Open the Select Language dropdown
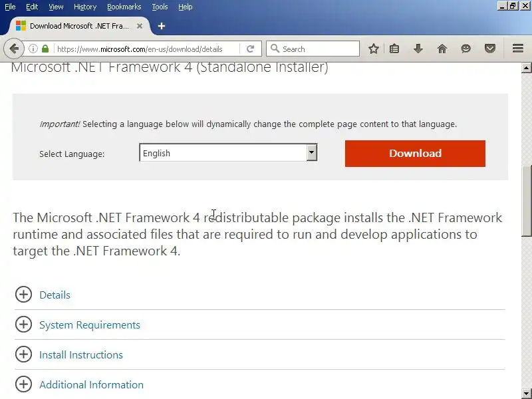 tap(228, 153)
